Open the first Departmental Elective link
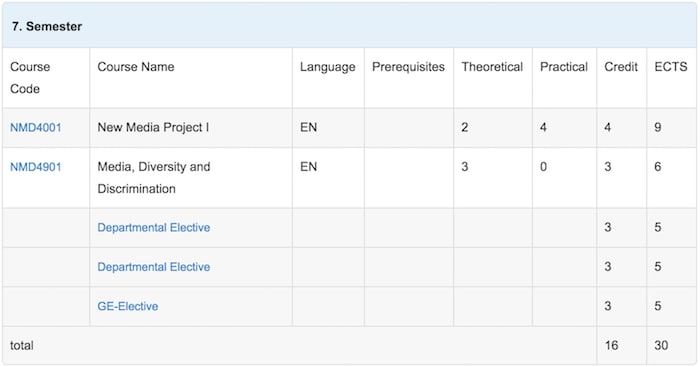This screenshot has width=700, height=367. (154, 228)
